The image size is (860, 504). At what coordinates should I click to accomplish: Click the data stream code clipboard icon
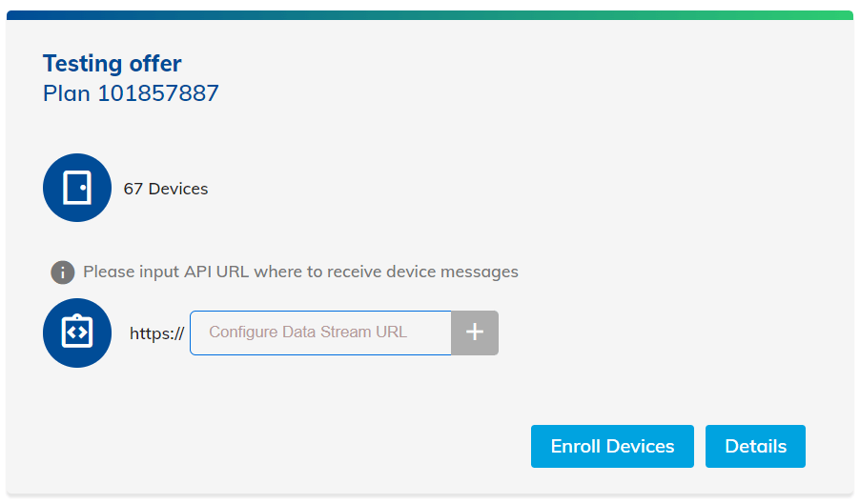tap(77, 333)
